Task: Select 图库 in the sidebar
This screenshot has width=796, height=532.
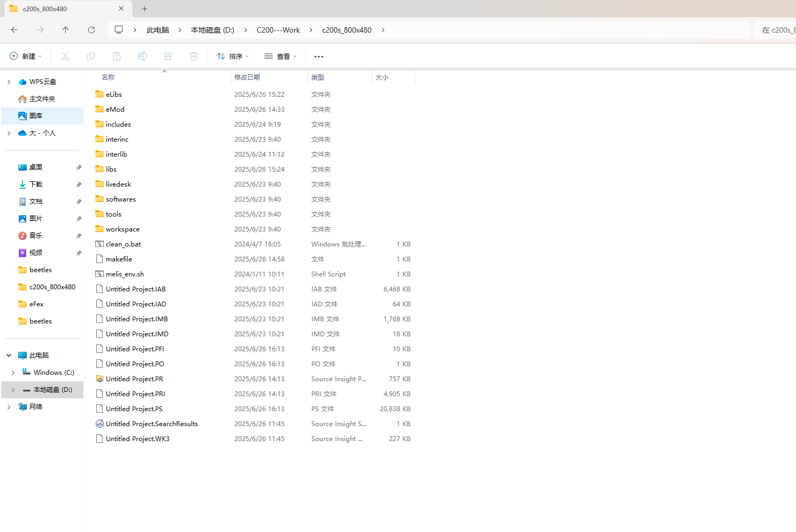Action: (x=42, y=116)
